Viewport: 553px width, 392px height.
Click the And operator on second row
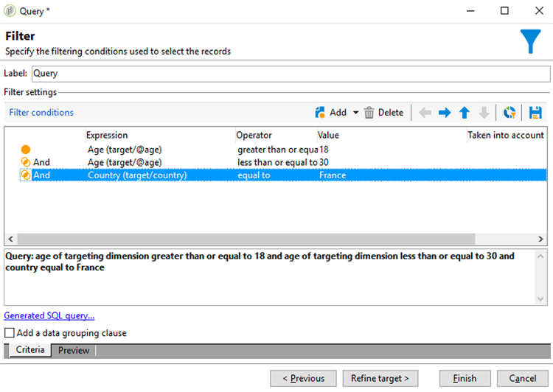[41, 162]
